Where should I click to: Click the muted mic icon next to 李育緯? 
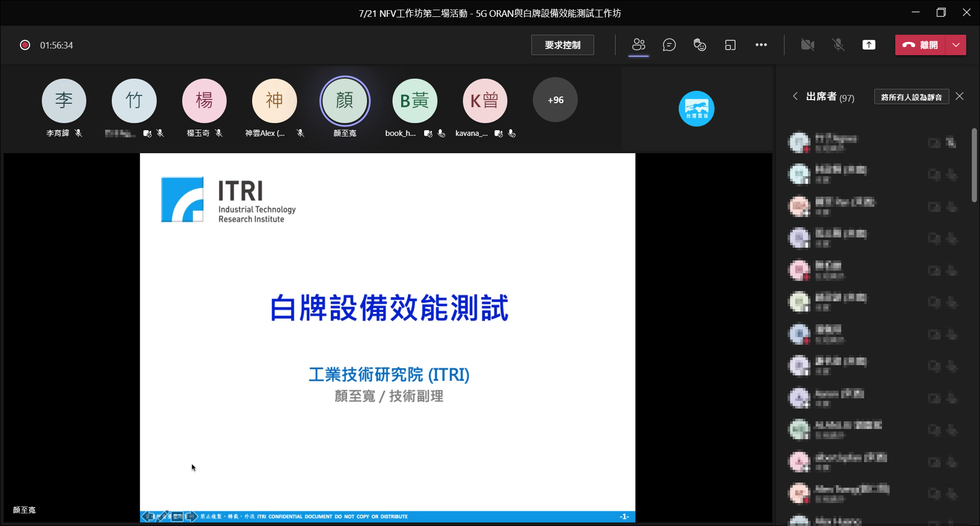pyautogui.click(x=78, y=133)
